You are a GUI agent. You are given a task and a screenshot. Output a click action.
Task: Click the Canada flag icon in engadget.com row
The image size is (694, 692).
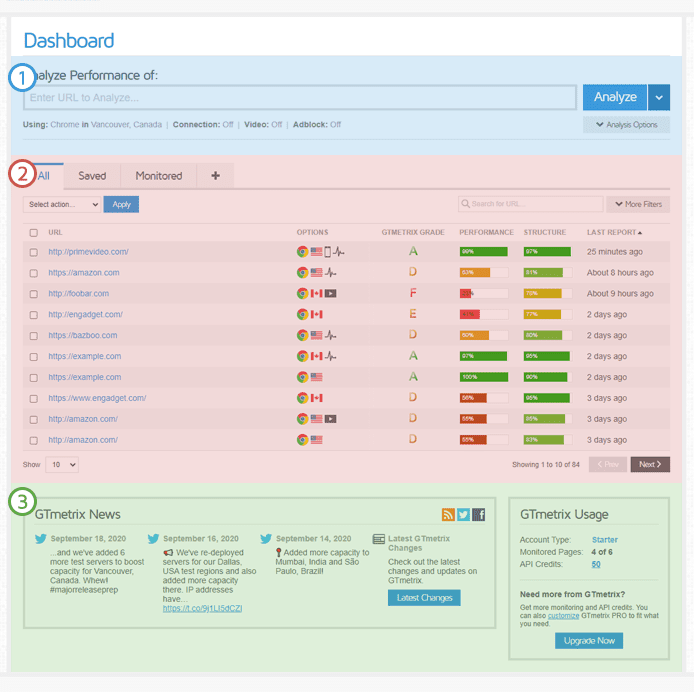click(316, 314)
